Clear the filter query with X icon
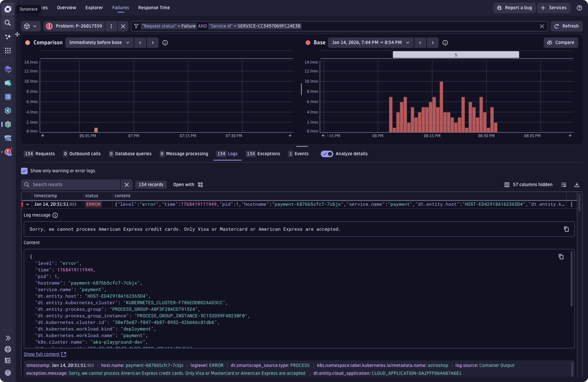588x382 pixels. 542,26
